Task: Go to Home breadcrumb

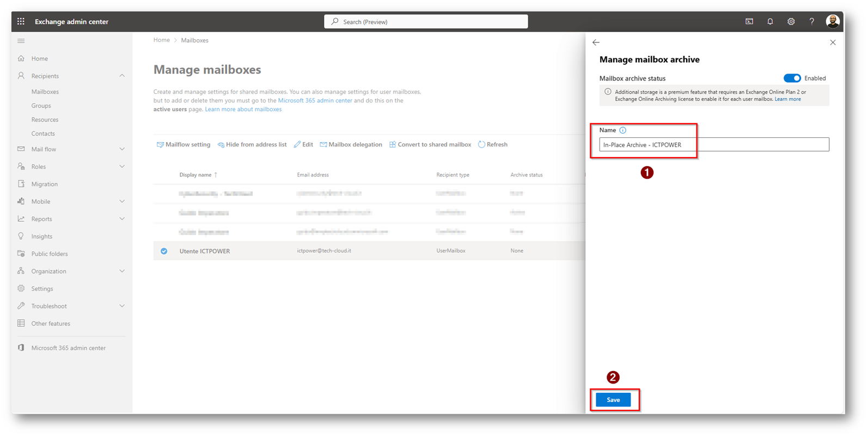Action: point(162,40)
